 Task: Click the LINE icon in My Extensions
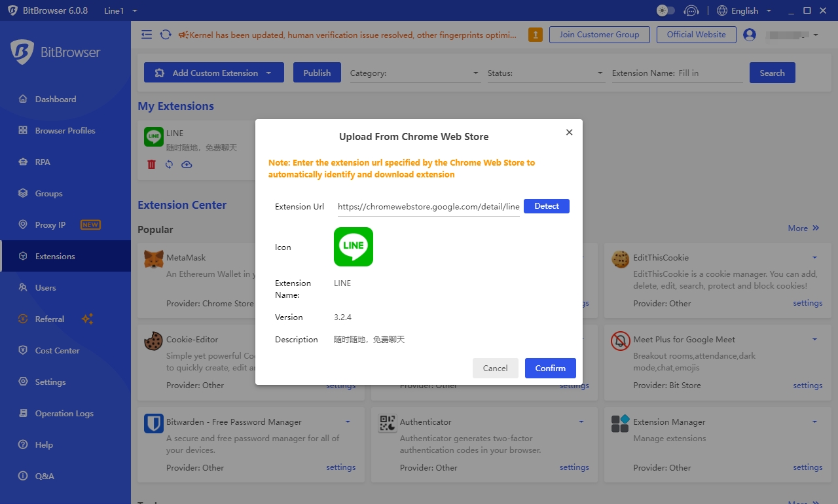[154, 137]
